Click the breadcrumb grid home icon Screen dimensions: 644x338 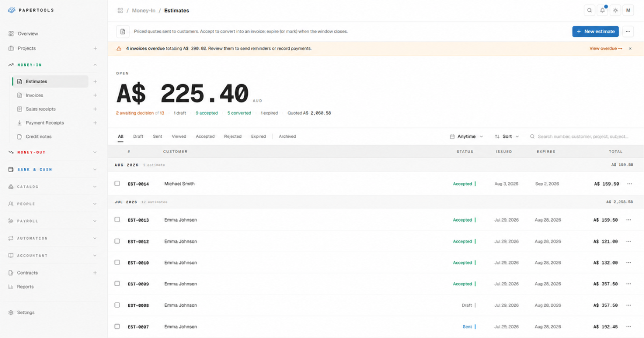click(x=120, y=10)
